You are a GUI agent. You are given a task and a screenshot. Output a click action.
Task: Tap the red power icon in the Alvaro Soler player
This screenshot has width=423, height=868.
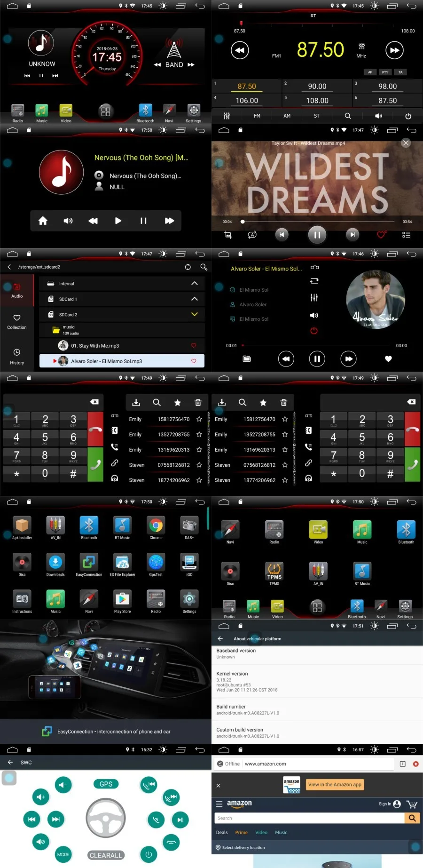coord(314,331)
